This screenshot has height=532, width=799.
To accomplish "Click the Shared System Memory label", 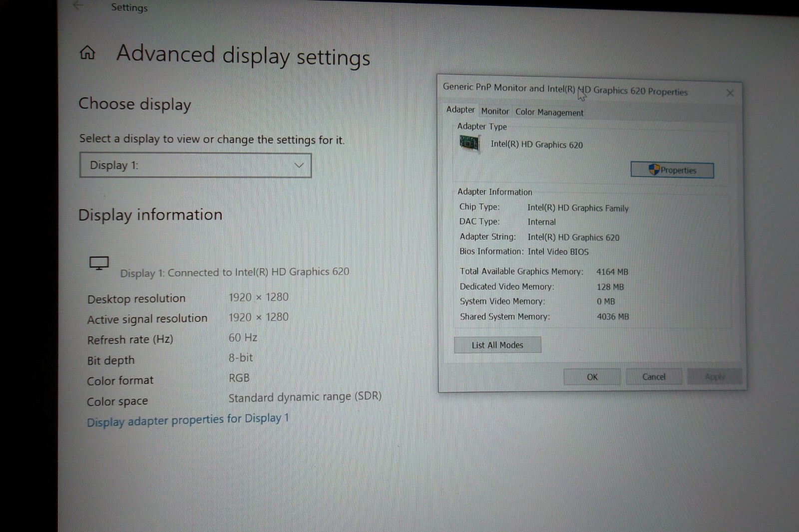I will (505, 316).
